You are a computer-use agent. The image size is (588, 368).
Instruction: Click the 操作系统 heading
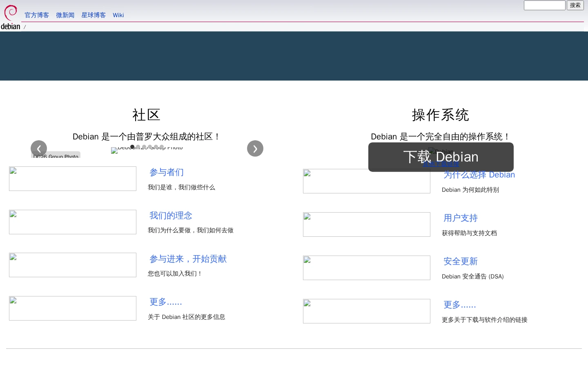[441, 115]
